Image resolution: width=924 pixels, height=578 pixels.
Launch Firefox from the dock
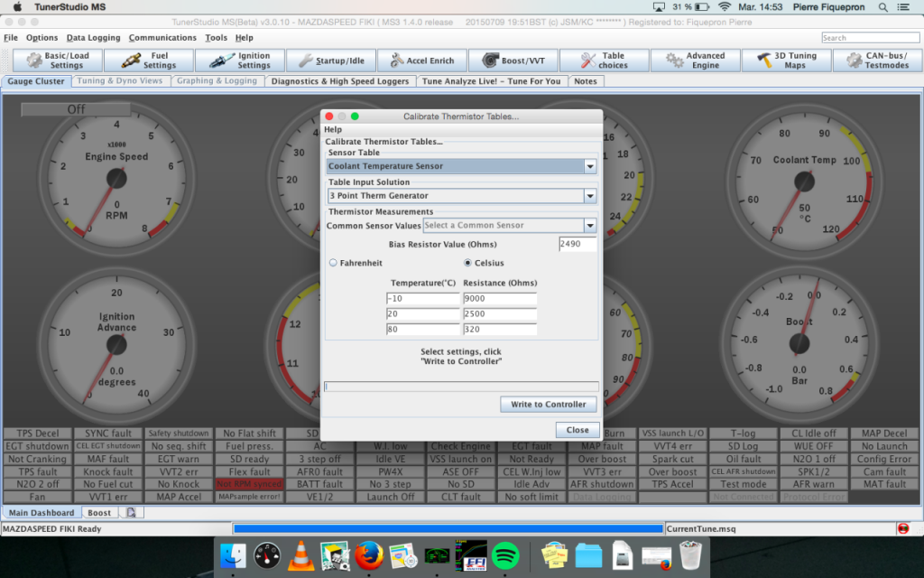click(369, 556)
